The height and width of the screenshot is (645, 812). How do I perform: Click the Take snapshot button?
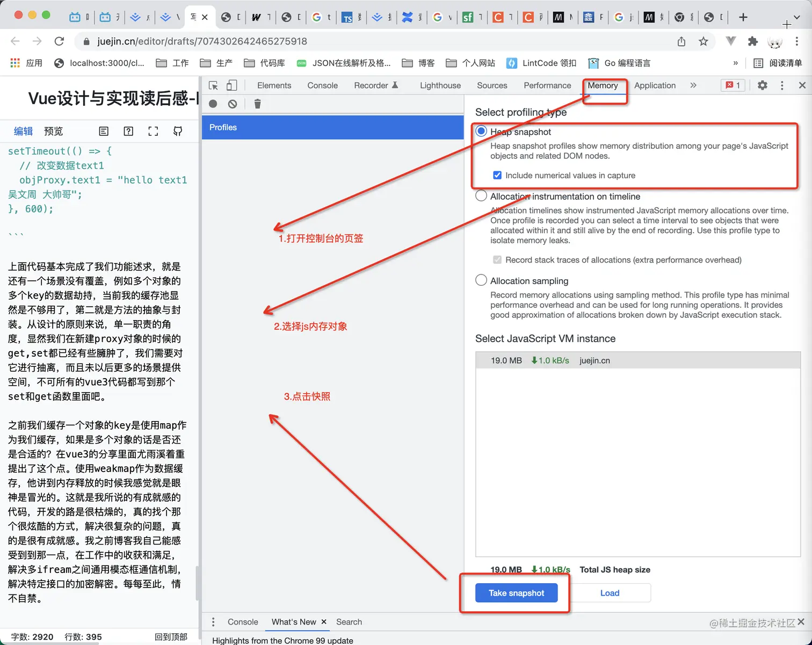click(x=516, y=593)
